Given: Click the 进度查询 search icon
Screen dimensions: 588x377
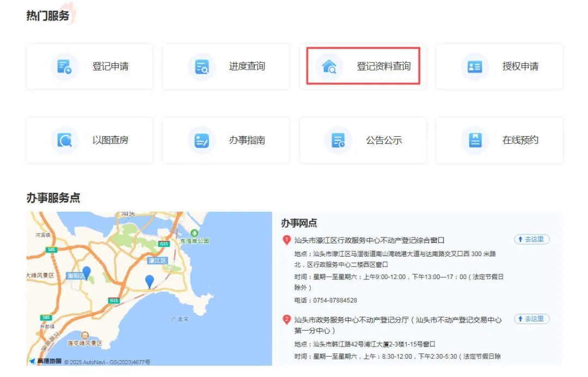Looking at the screenshot, I should pyautogui.click(x=201, y=67).
